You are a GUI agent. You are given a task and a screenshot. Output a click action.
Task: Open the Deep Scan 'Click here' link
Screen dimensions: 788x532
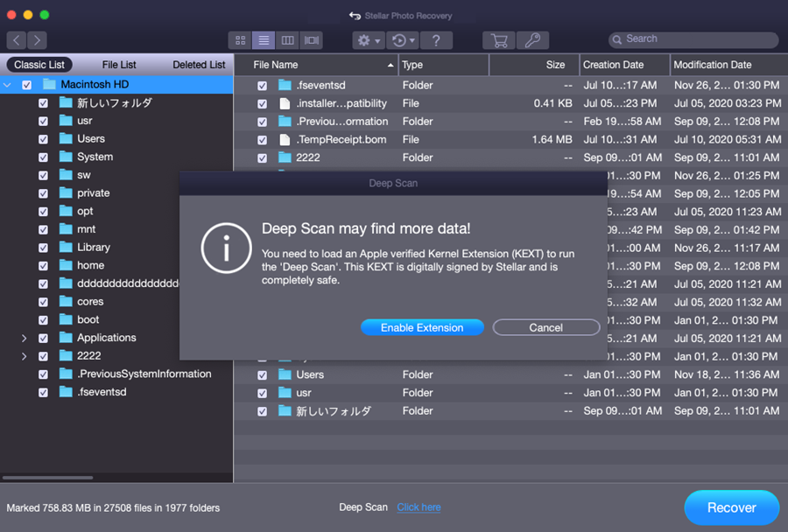419,507
